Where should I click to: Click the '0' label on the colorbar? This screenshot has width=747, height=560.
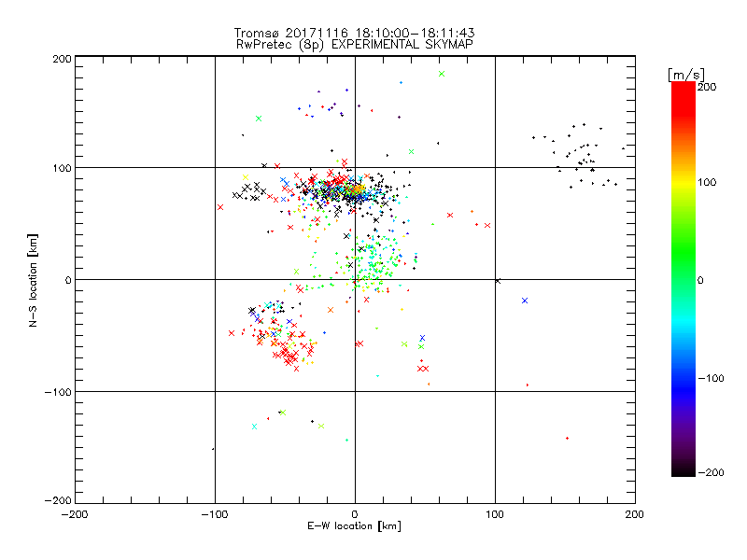pyautogui.click(x=700, y=280)
